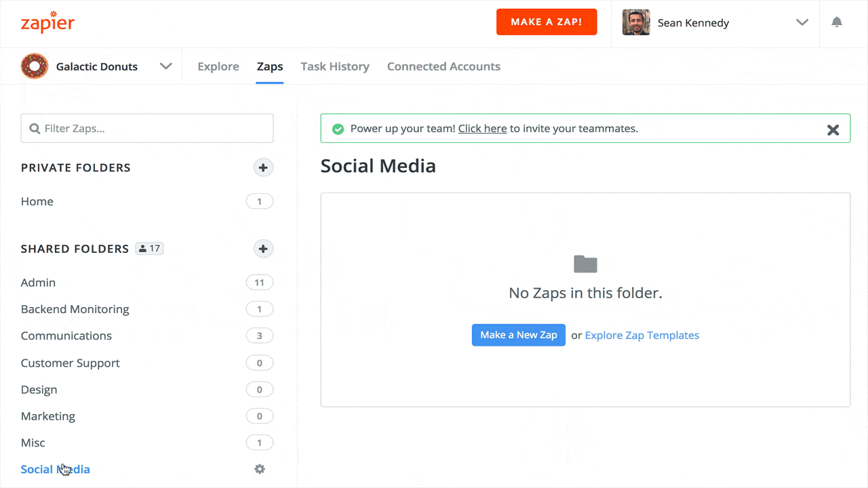This screenshot has width=868, height=488.
Task: Follow the Click here invite link
Action: pos(483,128)
